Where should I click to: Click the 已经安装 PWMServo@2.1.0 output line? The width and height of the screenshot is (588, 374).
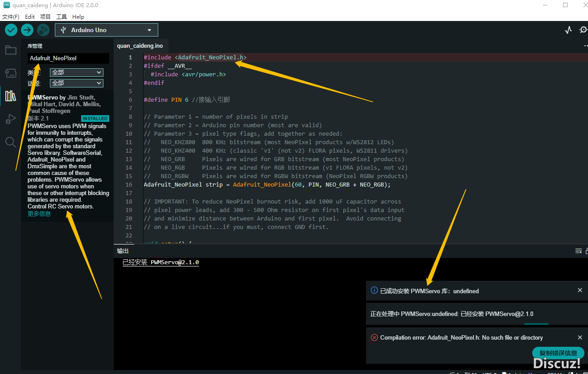[x=160, y=262]
